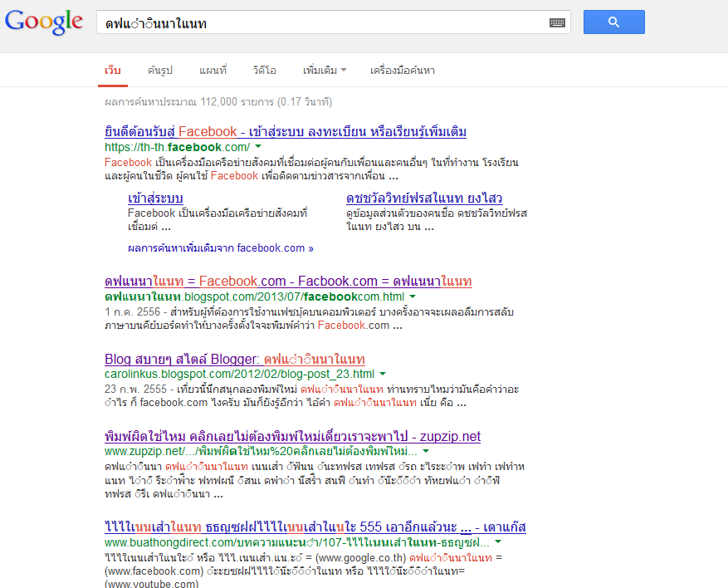
Task: Open the zupzip.net result title link
Action: coord(292,437)
